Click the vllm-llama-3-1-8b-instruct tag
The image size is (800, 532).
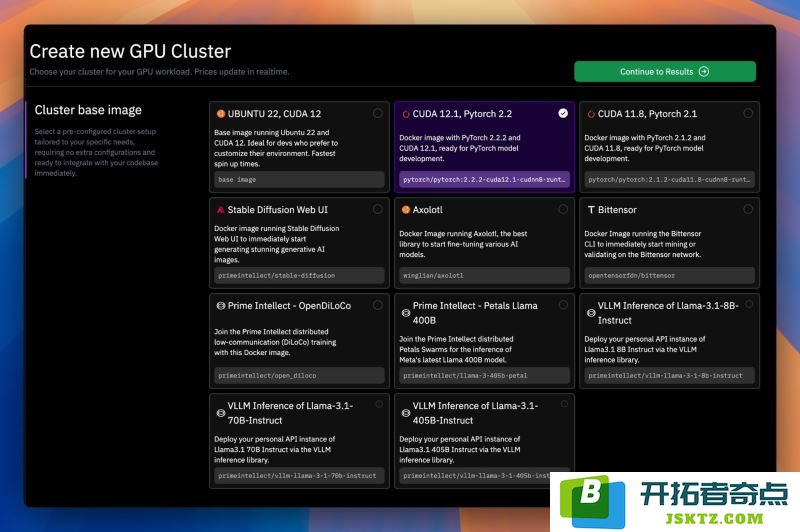coord(669,375)
